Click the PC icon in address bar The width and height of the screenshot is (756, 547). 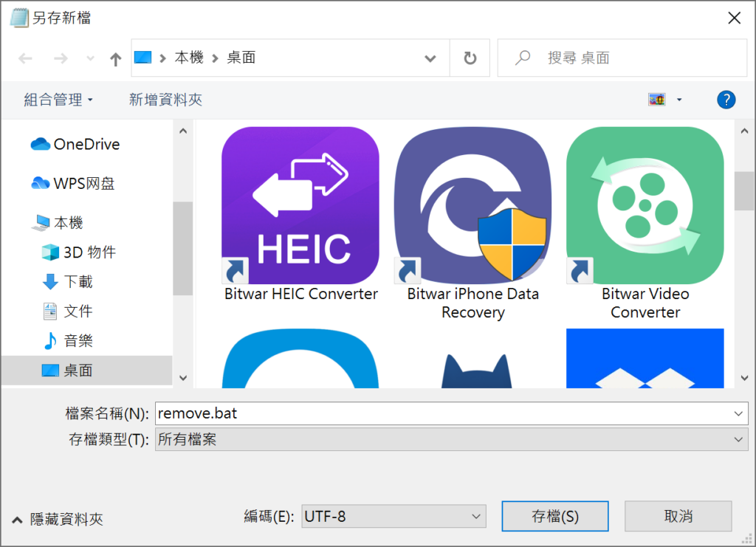pyautogui.click(x=142, y=58)
